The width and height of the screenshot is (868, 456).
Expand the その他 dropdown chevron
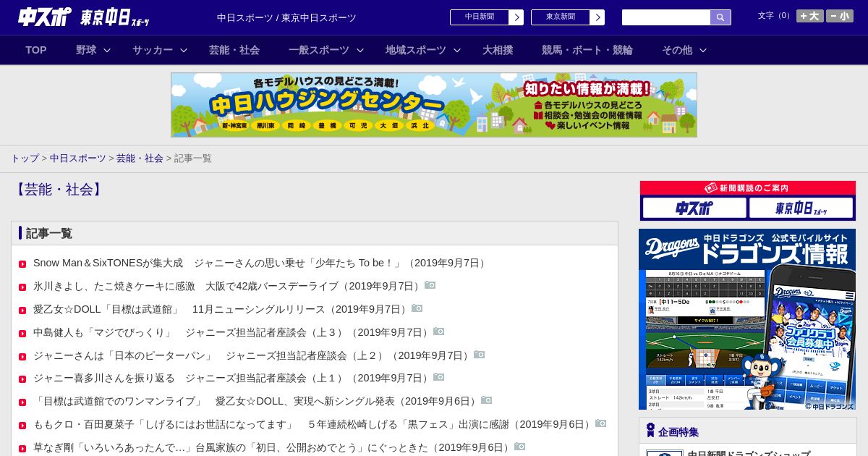tap(703, 50)
